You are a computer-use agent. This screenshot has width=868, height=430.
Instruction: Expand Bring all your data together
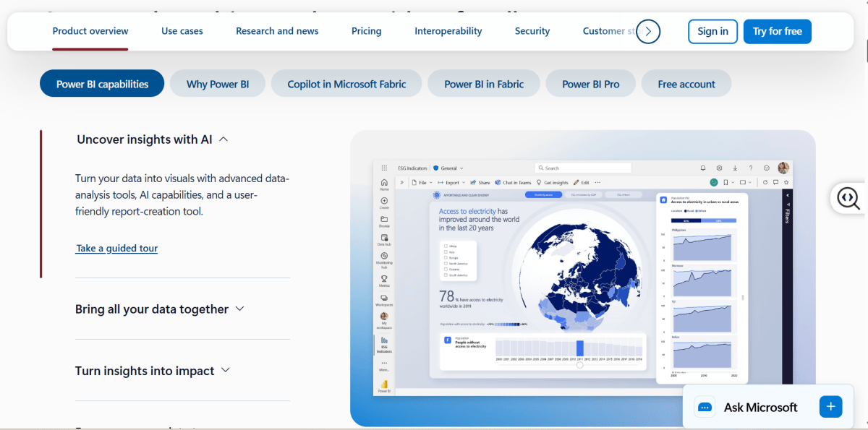240,309
